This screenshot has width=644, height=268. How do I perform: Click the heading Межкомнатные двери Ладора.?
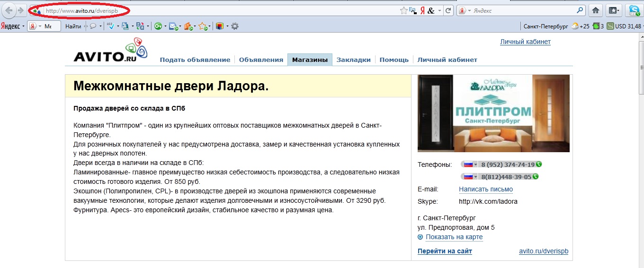click(x=171, y=86)
